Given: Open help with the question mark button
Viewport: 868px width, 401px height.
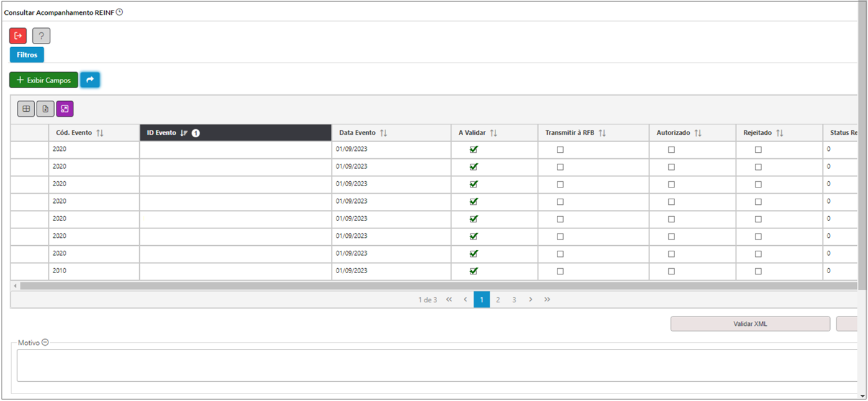Looking at the screenshot, I should click(x=41, y=36).
